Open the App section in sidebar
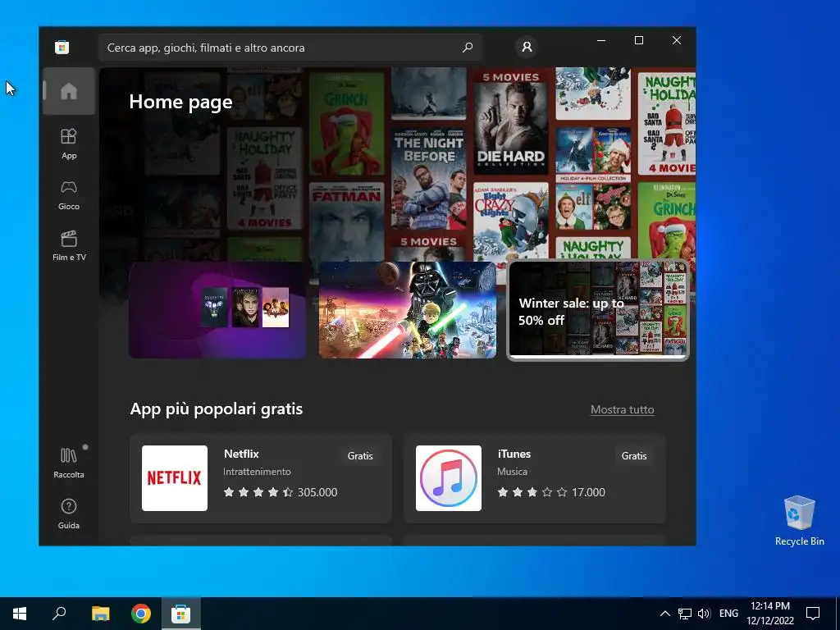Screen dimensions: 840x630 [69, 144]
